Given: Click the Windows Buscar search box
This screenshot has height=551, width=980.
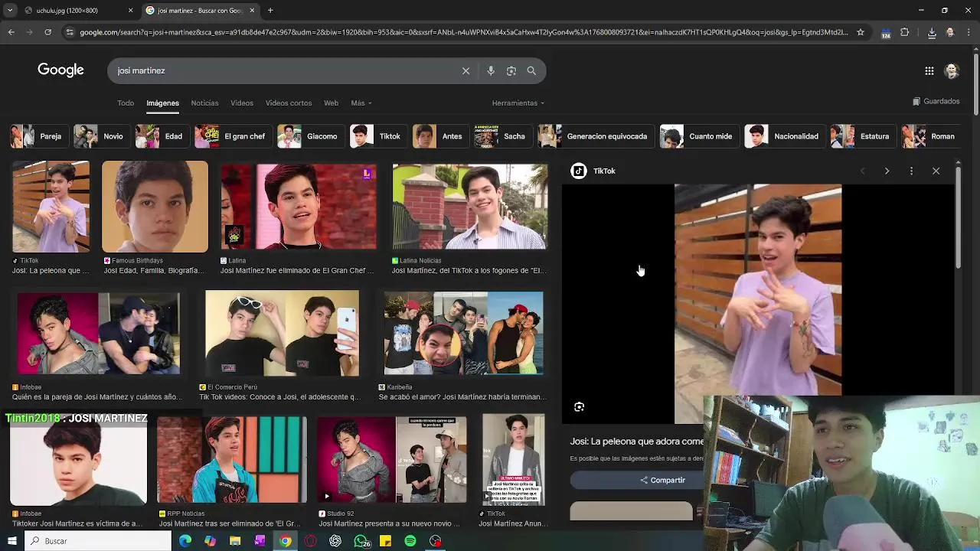Looking at the screenshot, I should point(98,541).
